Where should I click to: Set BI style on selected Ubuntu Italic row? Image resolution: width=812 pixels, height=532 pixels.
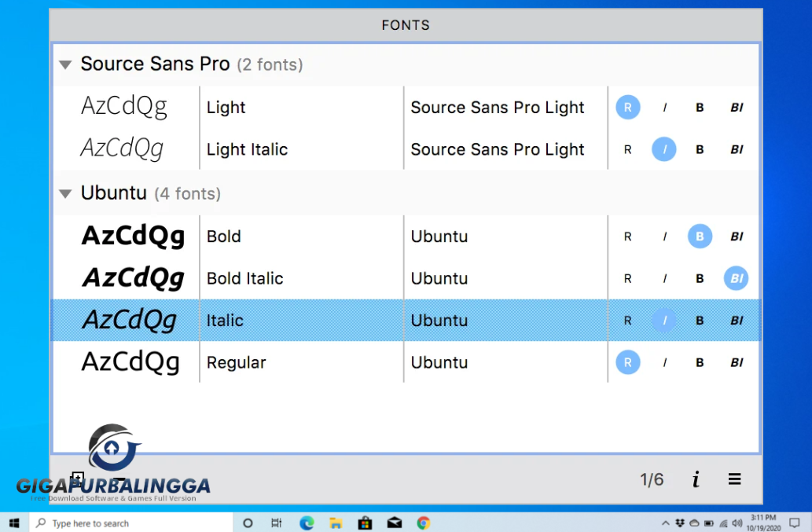point(737,321)
